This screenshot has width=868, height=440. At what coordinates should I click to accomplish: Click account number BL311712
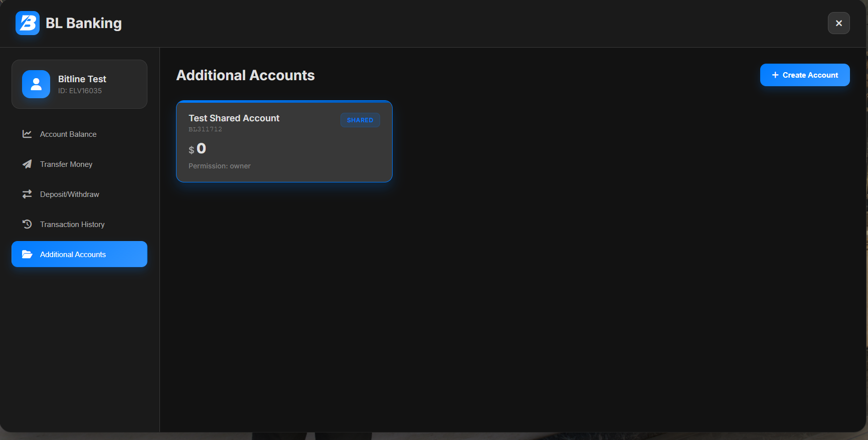[x=205, y=129]
